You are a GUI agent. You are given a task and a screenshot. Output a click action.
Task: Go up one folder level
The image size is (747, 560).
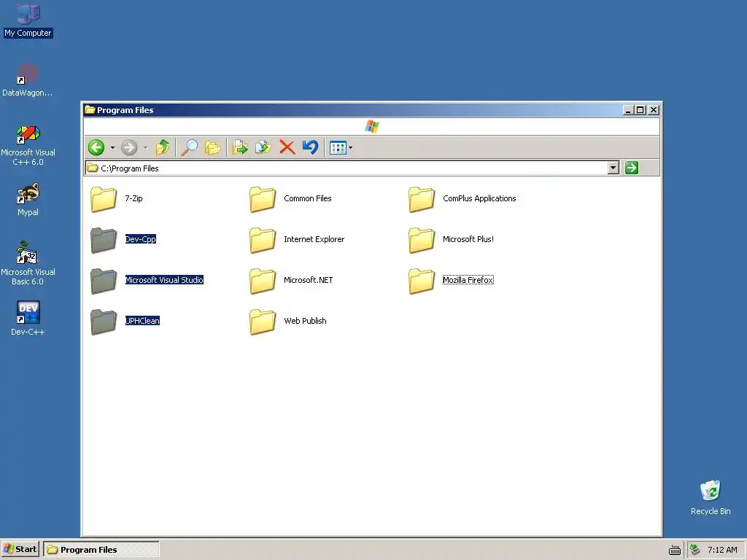click(163, 147)
